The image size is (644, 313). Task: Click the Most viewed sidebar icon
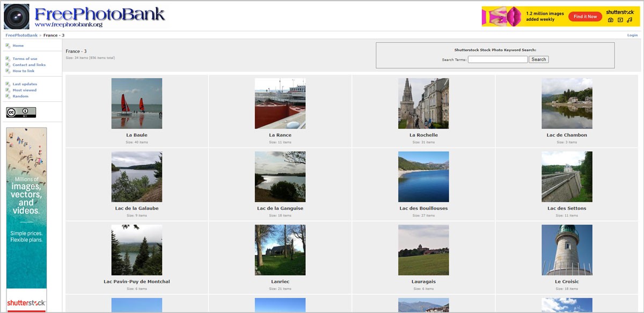(x=8, y=90)
